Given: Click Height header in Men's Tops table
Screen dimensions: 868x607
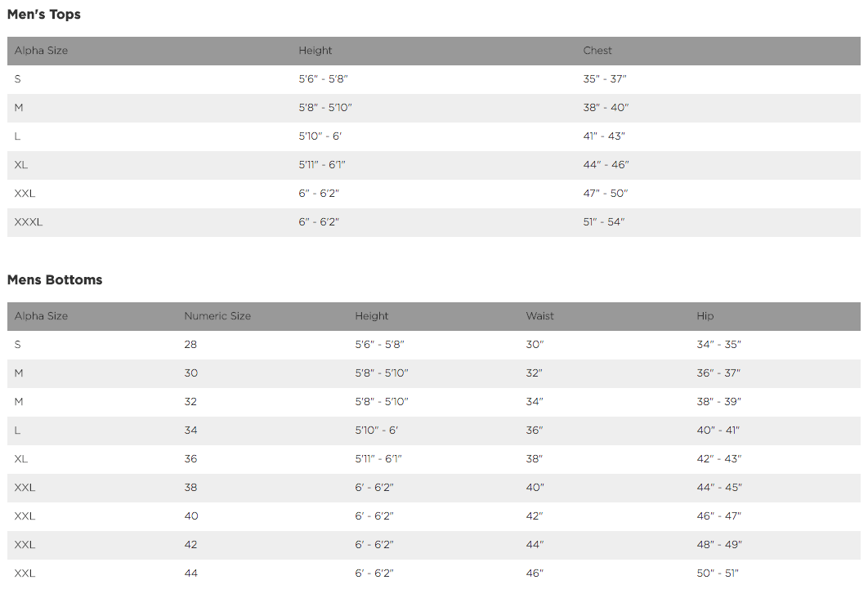Looking at the screenshot, I should (x=315, y=51).
